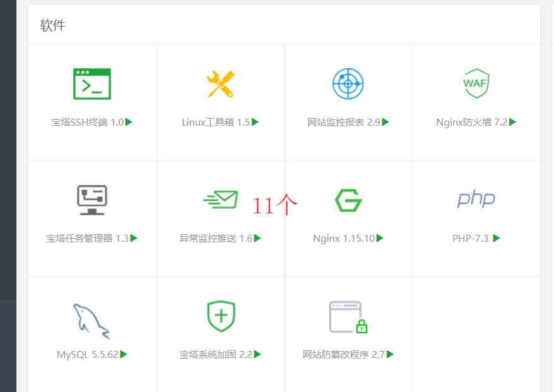Open the 网站监控报表 radar icon

[x=348, y=84]
